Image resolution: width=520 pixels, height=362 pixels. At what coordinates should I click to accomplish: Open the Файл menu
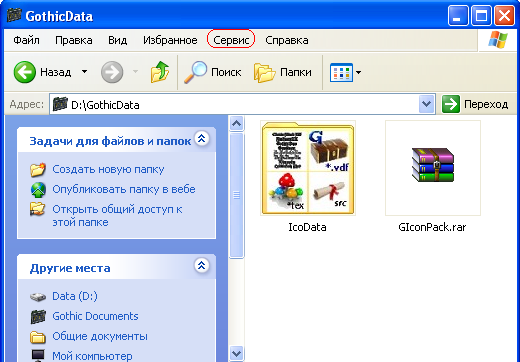pyautogui.click(x=26, y=40)
